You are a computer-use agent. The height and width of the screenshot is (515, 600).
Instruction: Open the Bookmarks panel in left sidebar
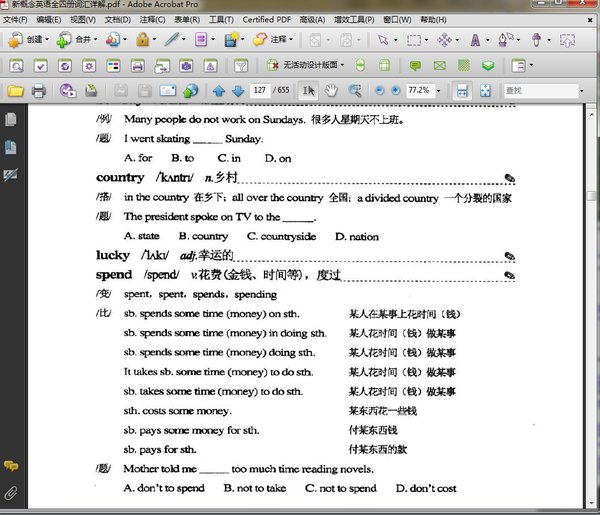click(x=11, y=147)
